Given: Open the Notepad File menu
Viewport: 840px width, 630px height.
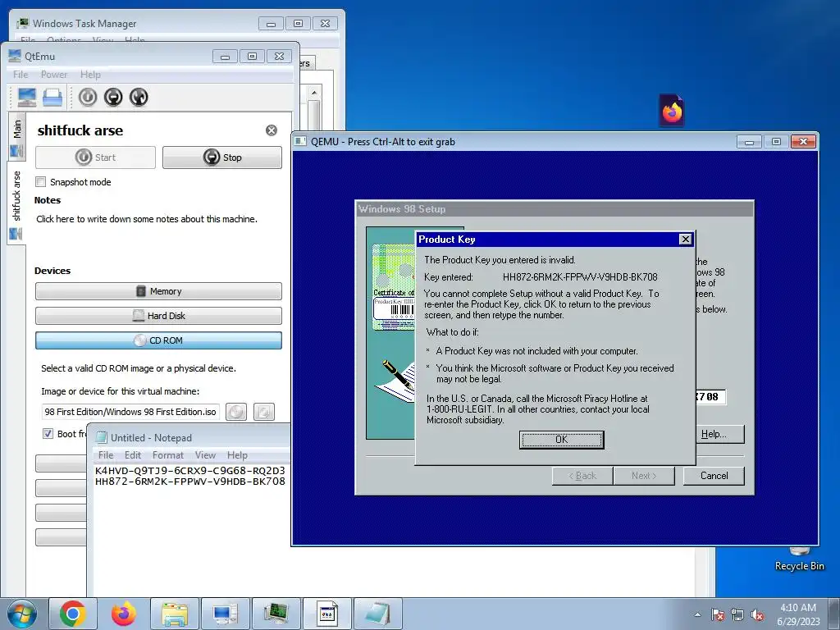Looking at the screenshot, I should (x=106, y=454).
